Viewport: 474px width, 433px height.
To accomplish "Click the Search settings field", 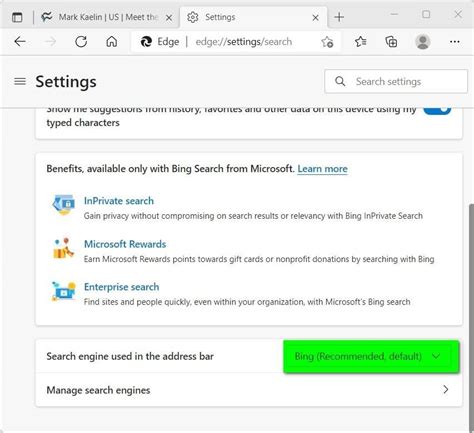I will 396,81.
